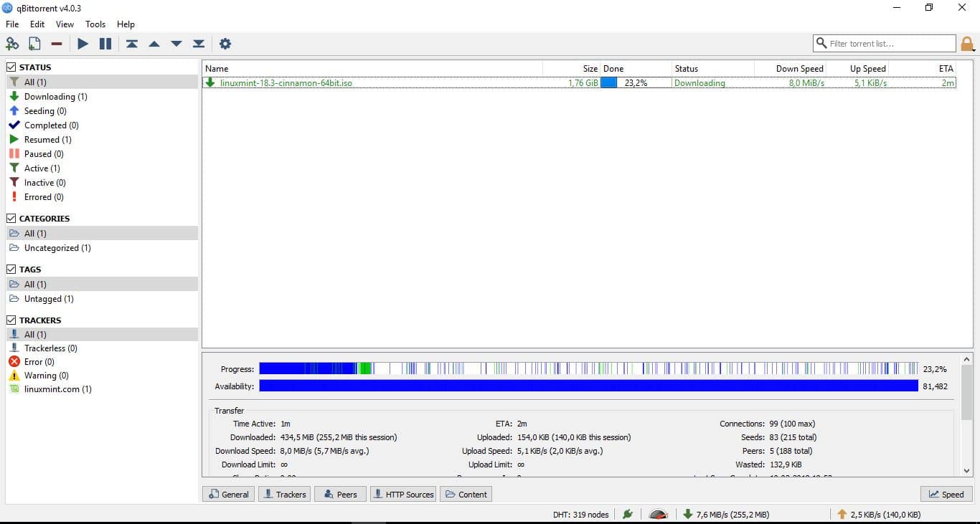The image size is (980, 524).
Task: Select the Resumed (1) filter
Action: click(x=48, y=139)
